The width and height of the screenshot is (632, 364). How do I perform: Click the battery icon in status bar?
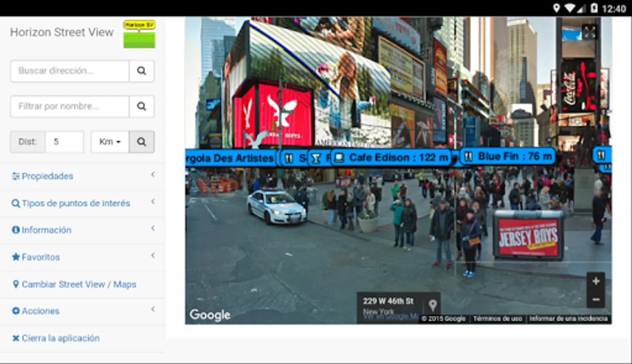pyautogui.click(x=594, y=8)
